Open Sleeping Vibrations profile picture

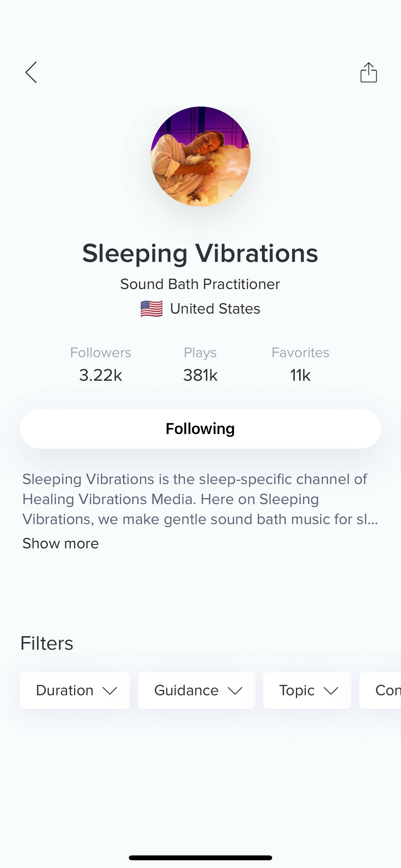point(200,156)
